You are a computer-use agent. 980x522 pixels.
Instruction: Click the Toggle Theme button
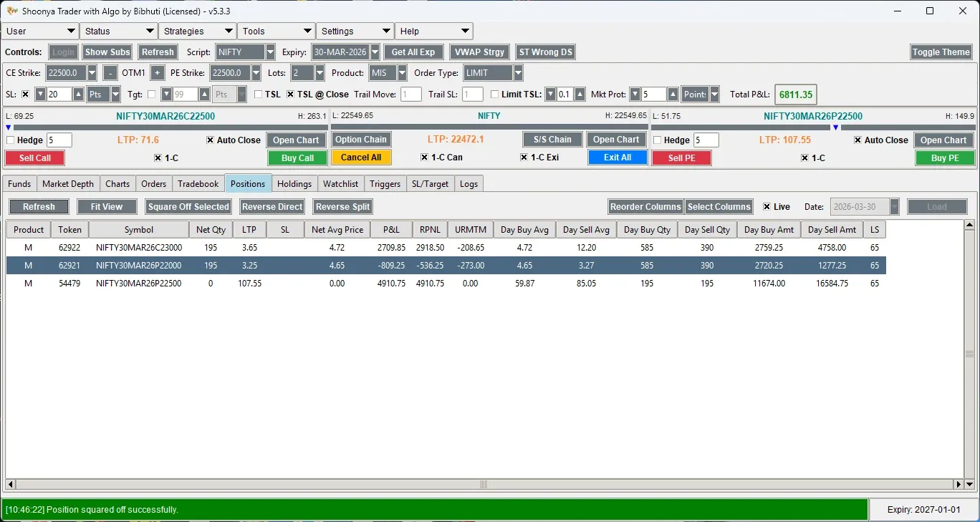(x=941, y=52)
